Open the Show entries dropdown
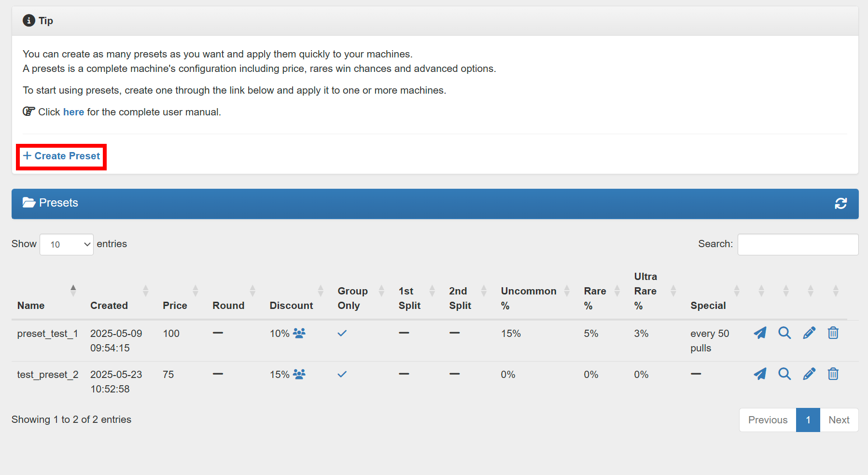Screen dimensions: 868x475 pos(67,244)
